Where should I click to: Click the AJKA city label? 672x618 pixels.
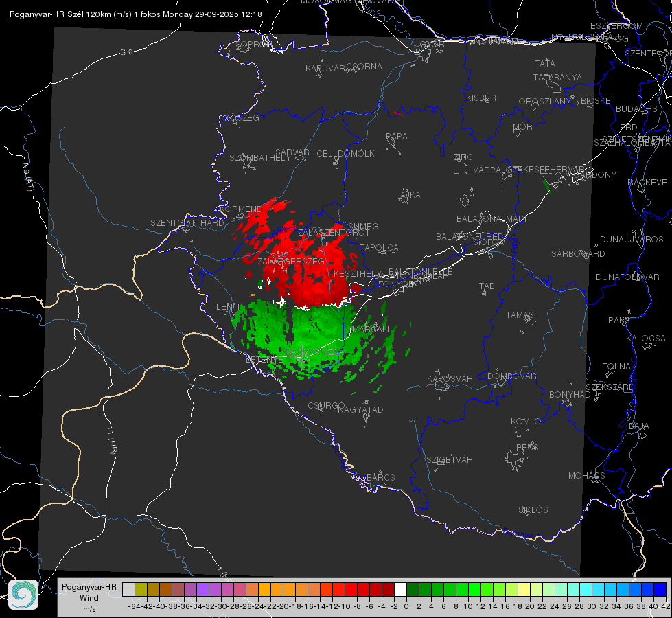click(410, 195)
